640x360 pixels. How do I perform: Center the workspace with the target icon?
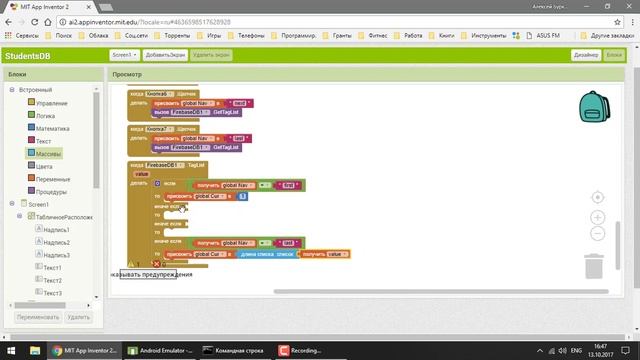[x=598, y=198]
